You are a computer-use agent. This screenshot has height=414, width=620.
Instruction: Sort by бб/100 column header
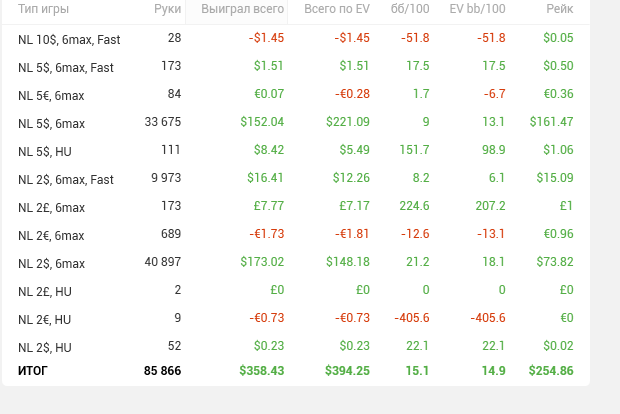coord(412,9)
